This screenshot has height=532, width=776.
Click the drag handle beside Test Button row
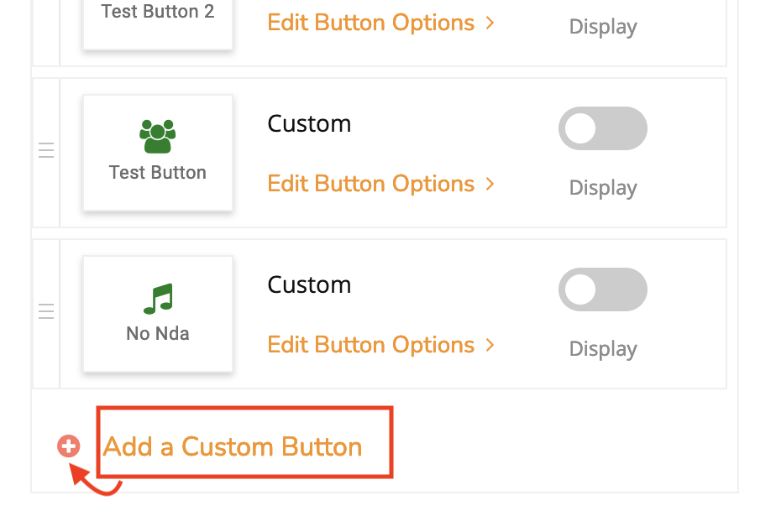click(46, 151)
